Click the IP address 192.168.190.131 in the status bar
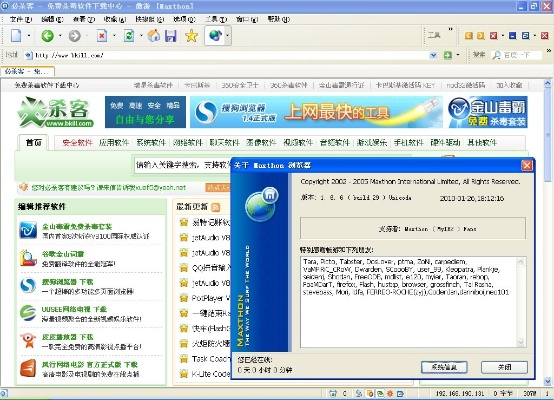 [460, 393]
